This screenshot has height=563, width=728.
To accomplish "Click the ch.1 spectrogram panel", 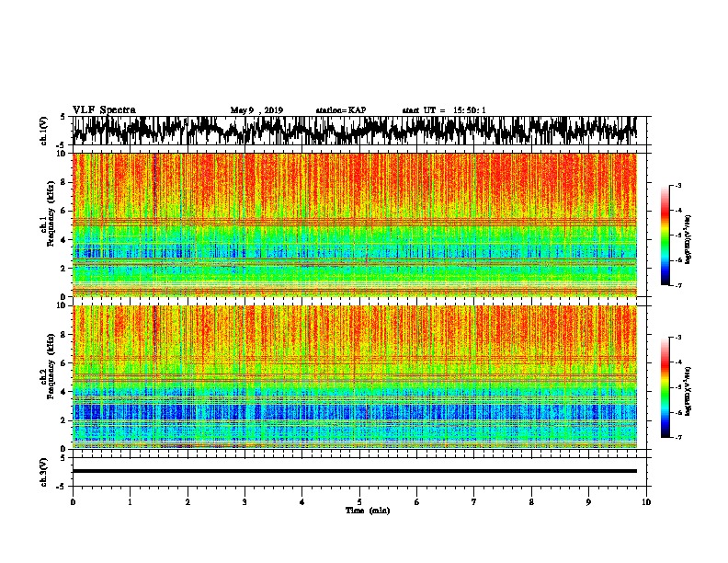I will click(355, 224).
